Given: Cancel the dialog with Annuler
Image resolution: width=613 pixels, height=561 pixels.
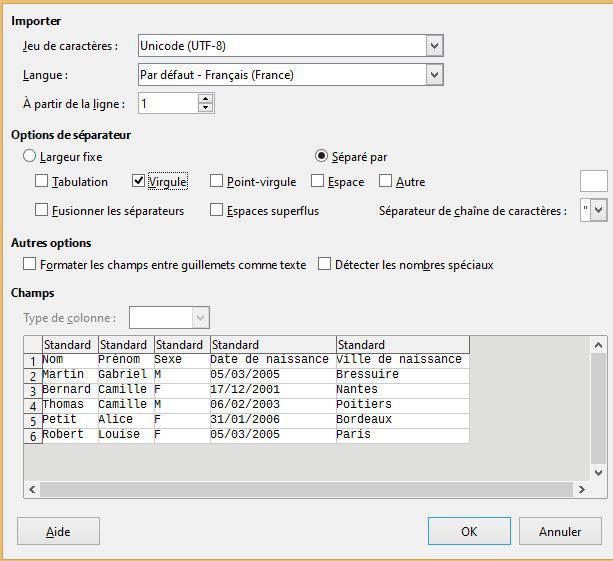Looking at the screenshot, I should click(560, 531).
